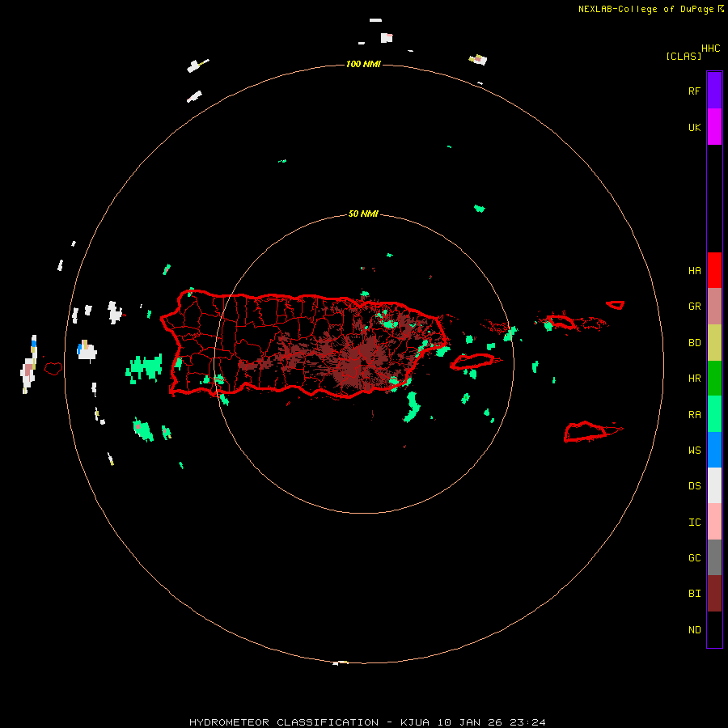Click the RA light green swatch
This screenshot has height=728, width=728.
click(714, 414)
